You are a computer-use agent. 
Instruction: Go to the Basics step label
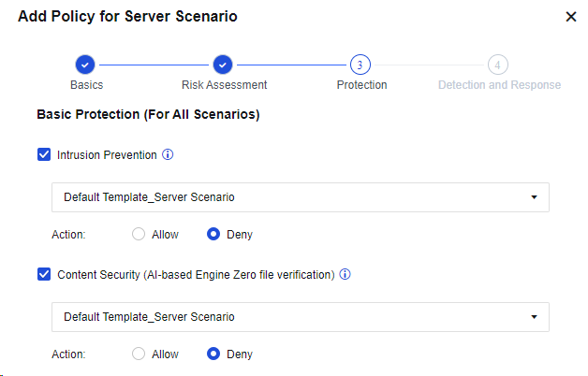click(x=86, y=85)
